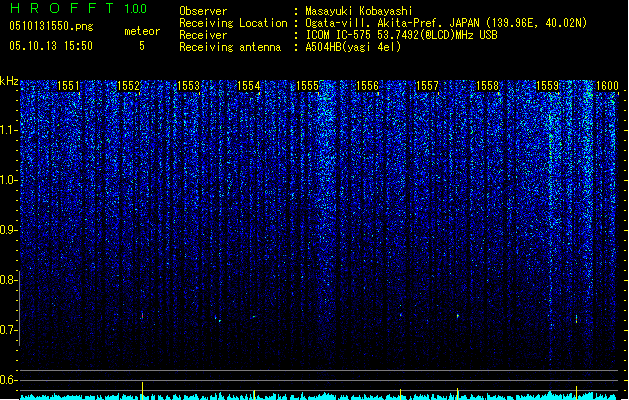The height and width of the screenshot is (400, 629).
Task: Click the 0.9 kHz axis label
Action: 9,230
